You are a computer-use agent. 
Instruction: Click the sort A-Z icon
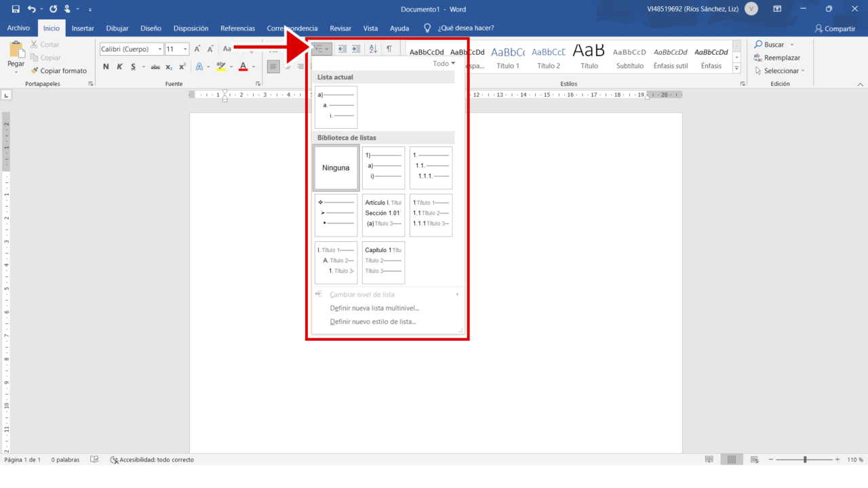(373, 49)
